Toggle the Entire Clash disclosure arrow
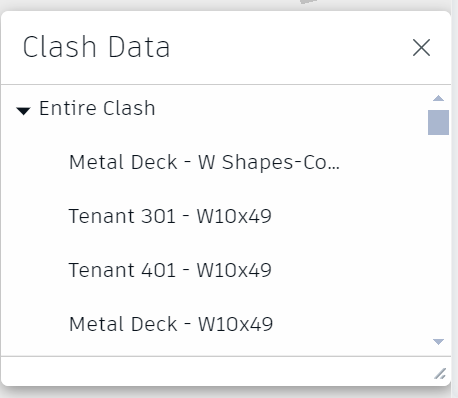The height and width of the screenshot is (398, 458). pos(23,110)
